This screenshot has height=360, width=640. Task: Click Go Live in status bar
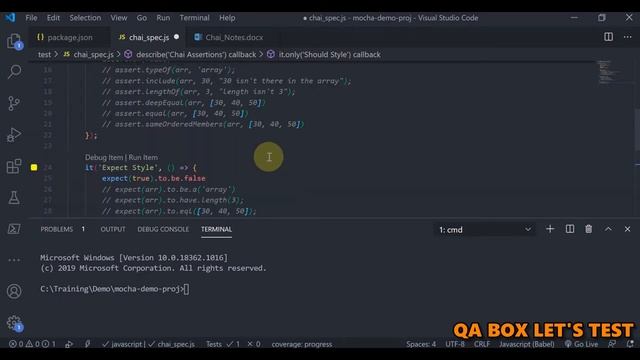(581, 344)
